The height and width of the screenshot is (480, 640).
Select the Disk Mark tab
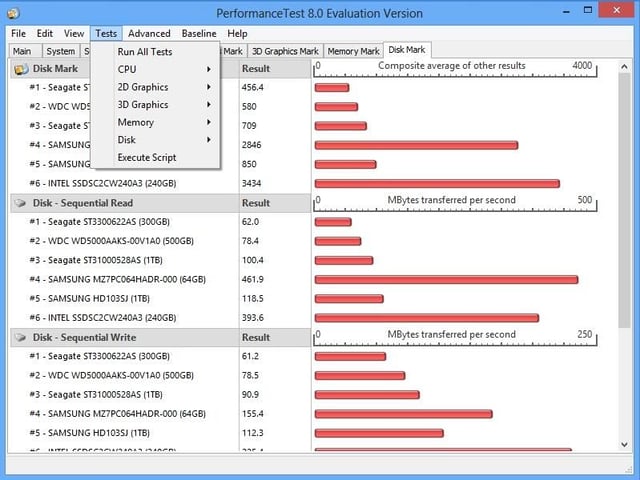(407, 50)
